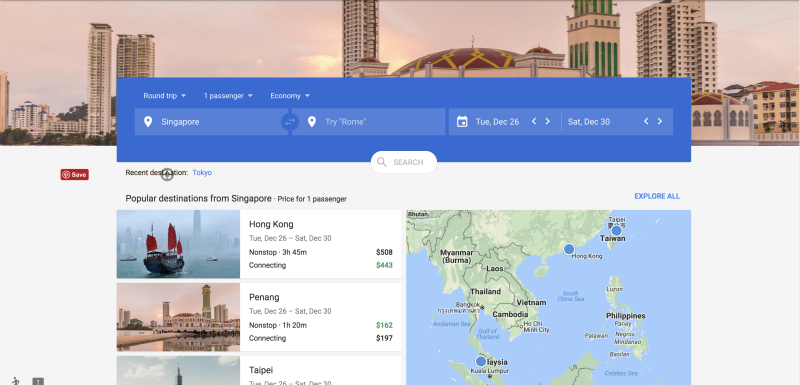Screen dimensions: 800x385
Task: Select the Taipei destination title
Action: tap(261, 370)
